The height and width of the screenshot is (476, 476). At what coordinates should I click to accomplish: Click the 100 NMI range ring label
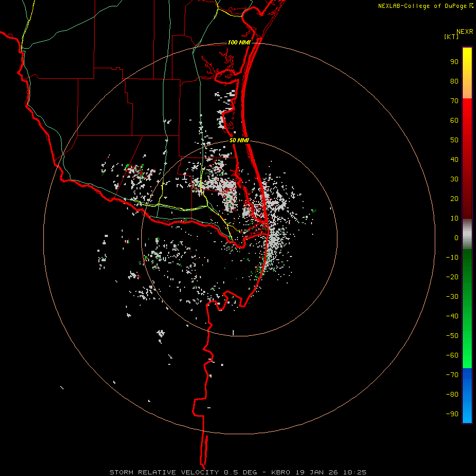(x=239, y=42)
